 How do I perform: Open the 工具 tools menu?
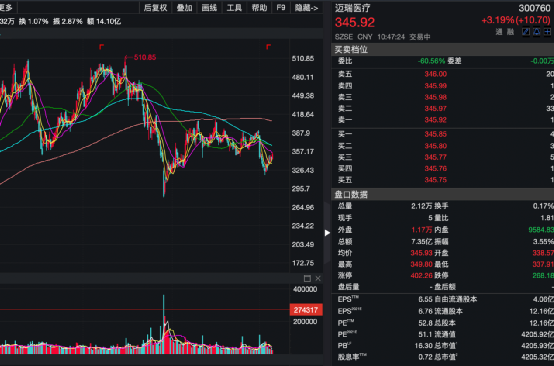234,8
